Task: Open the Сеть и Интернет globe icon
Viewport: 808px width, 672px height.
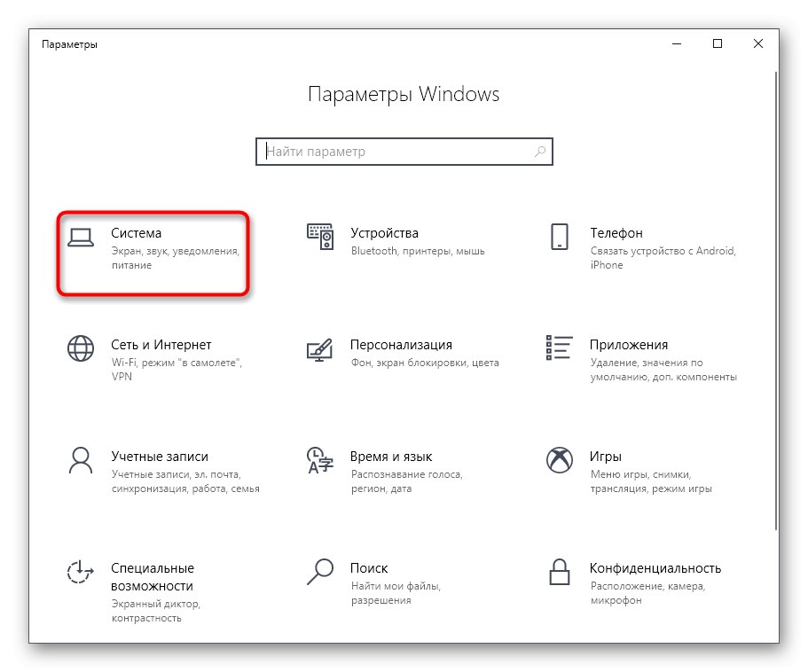Action: [81, 348]
